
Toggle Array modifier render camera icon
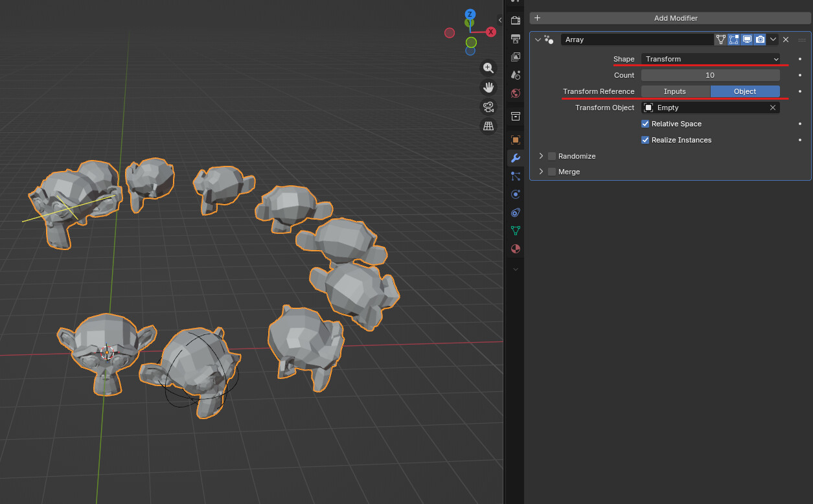[760, 40]
